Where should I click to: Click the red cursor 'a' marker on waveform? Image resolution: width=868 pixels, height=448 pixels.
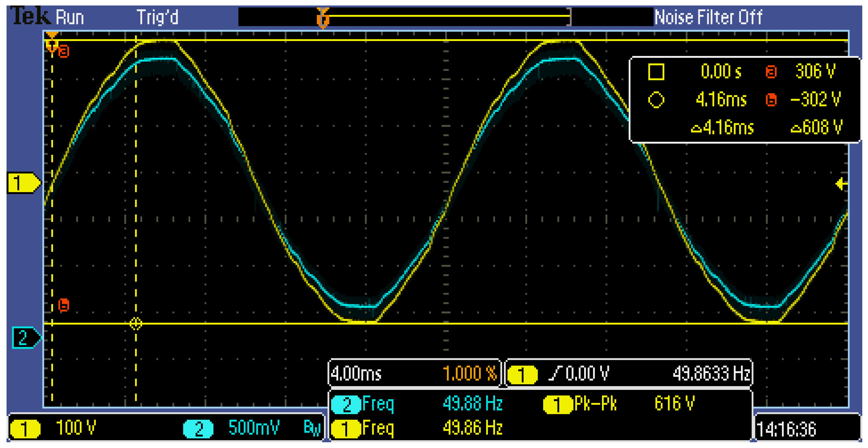[64, 52]
